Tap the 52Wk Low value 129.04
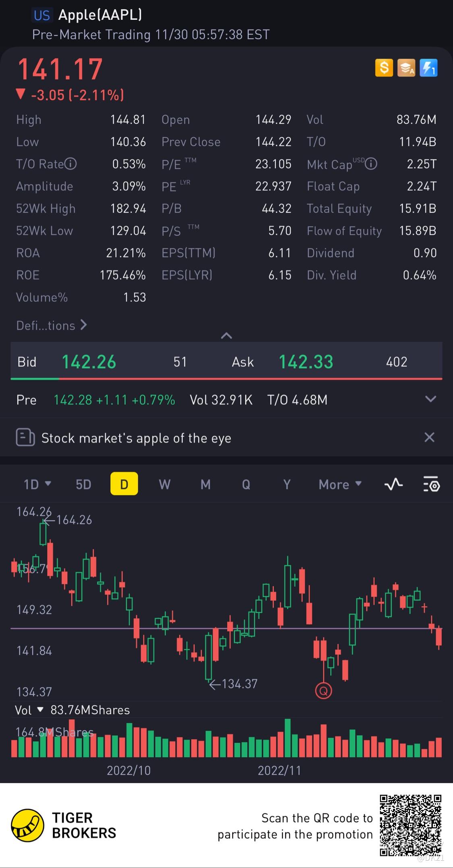Screen dimensions: 453x868 128,231
